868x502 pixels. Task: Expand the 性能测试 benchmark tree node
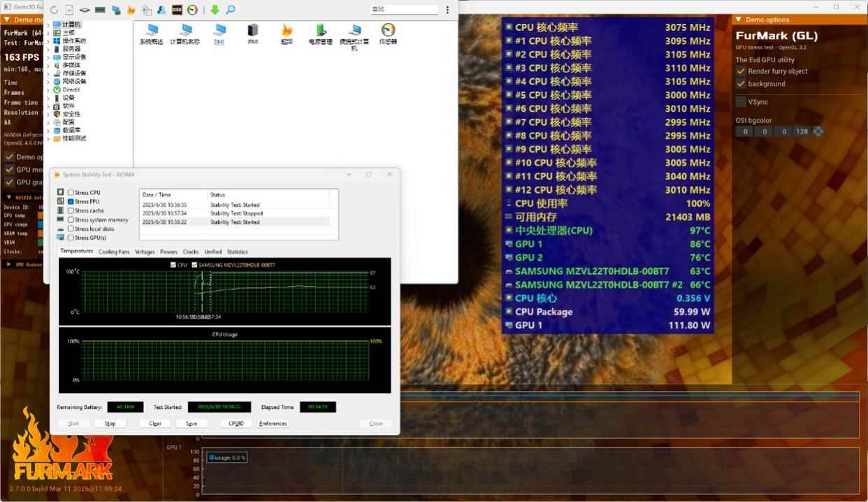[x=48, y=138]
